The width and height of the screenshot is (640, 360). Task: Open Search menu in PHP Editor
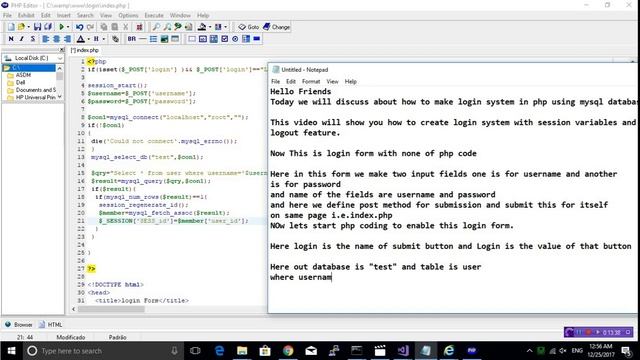(85, 15)
